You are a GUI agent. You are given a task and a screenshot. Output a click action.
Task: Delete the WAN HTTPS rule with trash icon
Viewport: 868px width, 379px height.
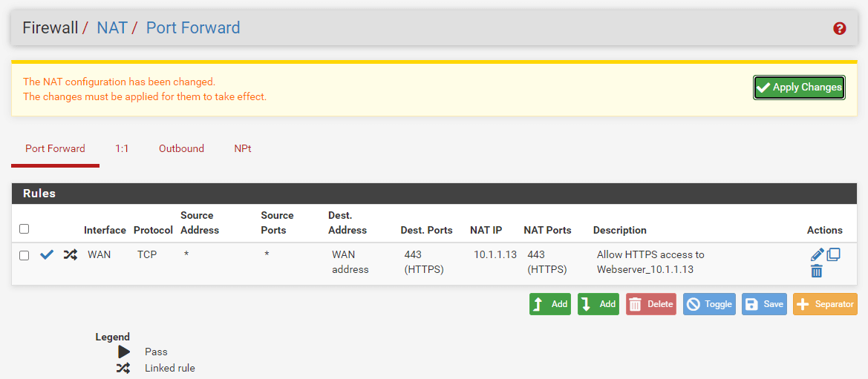(817, 271)
